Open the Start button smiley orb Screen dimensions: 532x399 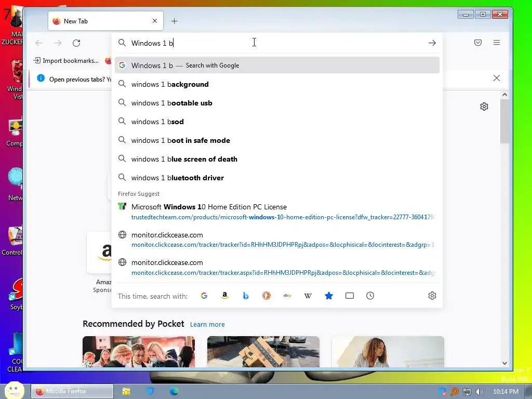coord(14,390)
